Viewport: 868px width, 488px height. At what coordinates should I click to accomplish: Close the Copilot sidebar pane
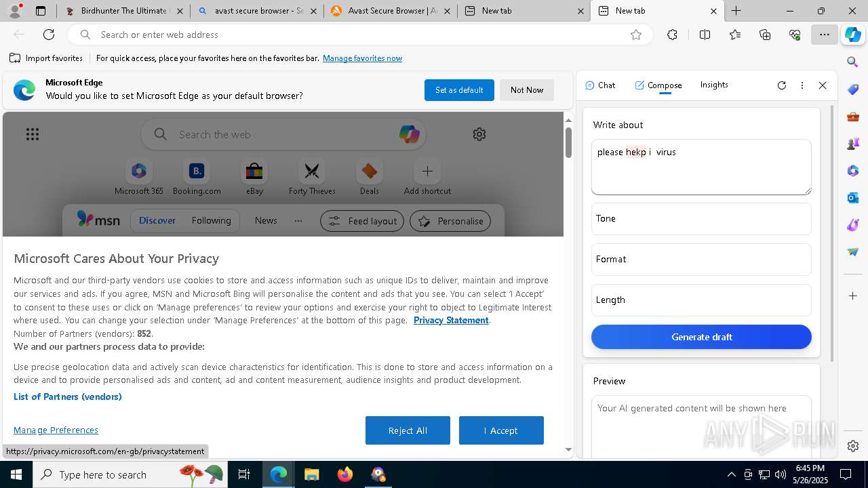tap(823, 85)
